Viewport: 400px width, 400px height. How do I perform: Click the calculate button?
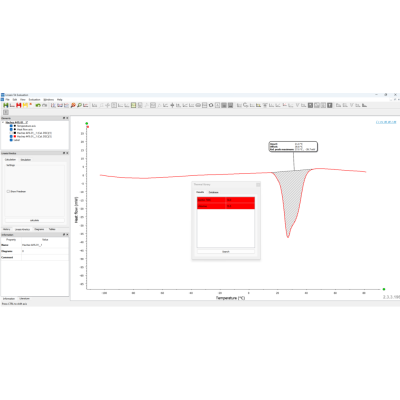34,220
